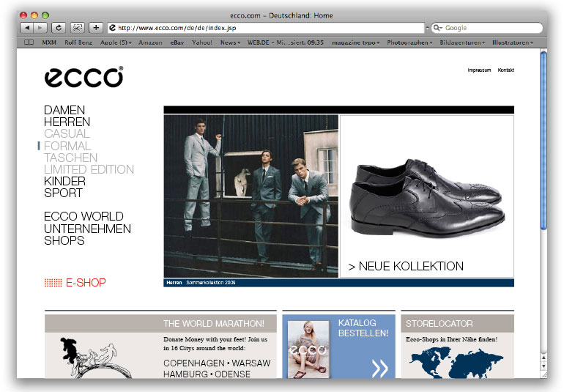This screenshot has width=564, height=392.
Task: Open the bookmarks book icon in bookmarks bar
Action: coord(29,42)
